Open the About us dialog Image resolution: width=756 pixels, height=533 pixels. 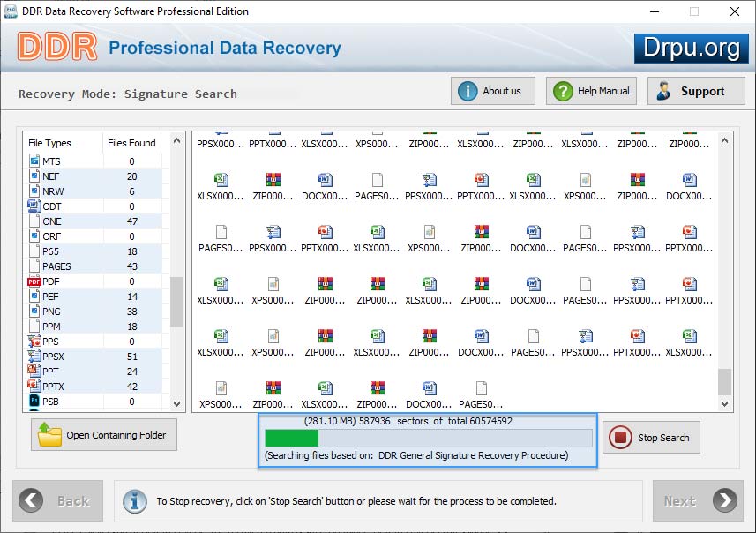(x=493, y=91)
